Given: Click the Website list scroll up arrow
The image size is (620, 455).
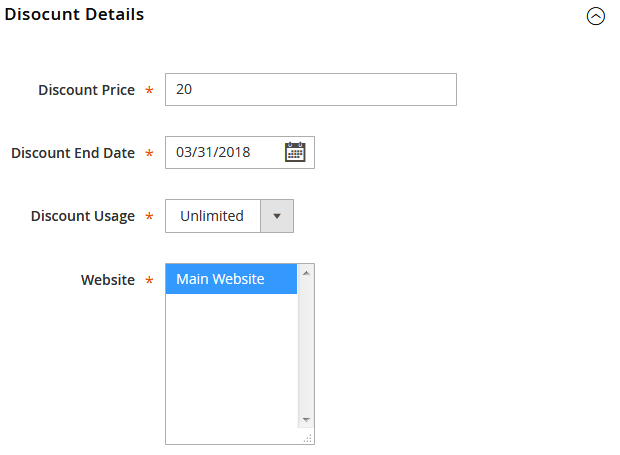Looking at the screenshot, I should coord(307,272).
